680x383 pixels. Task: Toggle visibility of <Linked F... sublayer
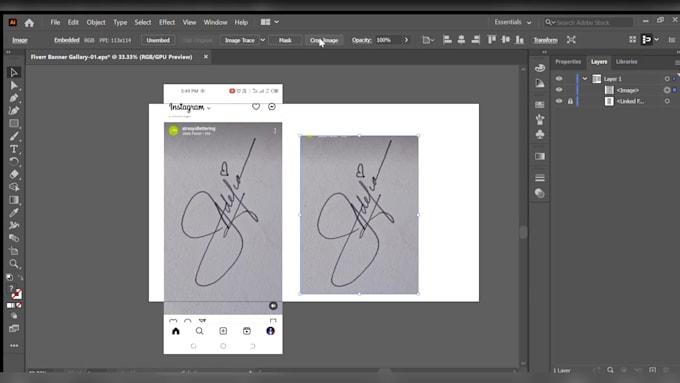point(559,101)
